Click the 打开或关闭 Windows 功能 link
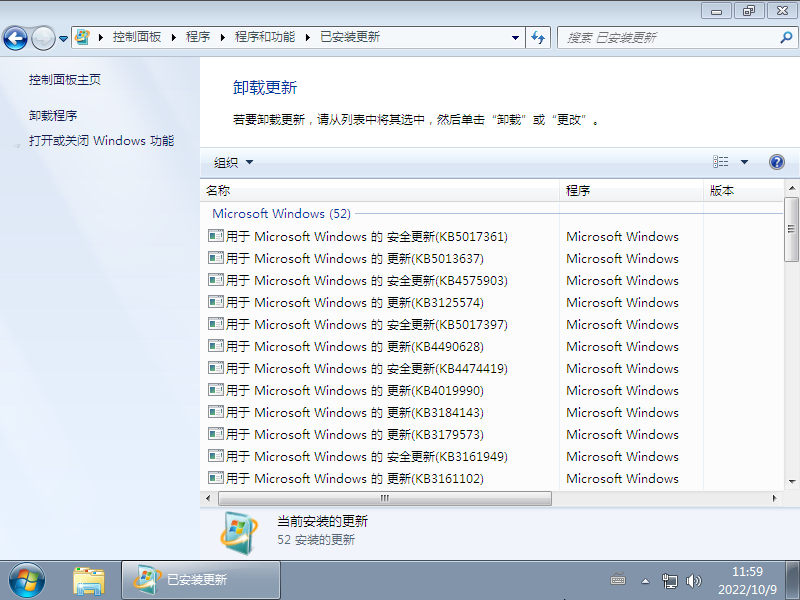The width and height of the screenshot is (800, 600). 101,141
